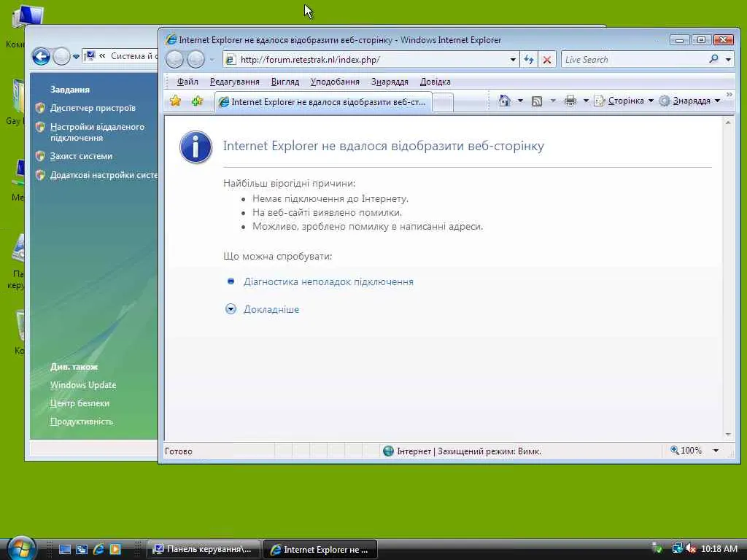Expand the feeds dropdown arrow
The image size is (747, 560).
coord(553,101)
